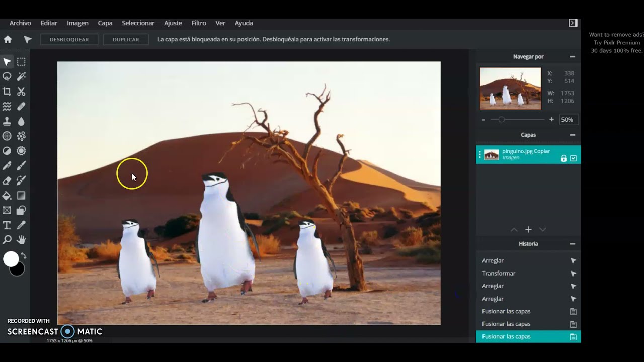The image size is (644, 362).
Task: Click the navigator zoom slider handle
Action: pos(501,120)
